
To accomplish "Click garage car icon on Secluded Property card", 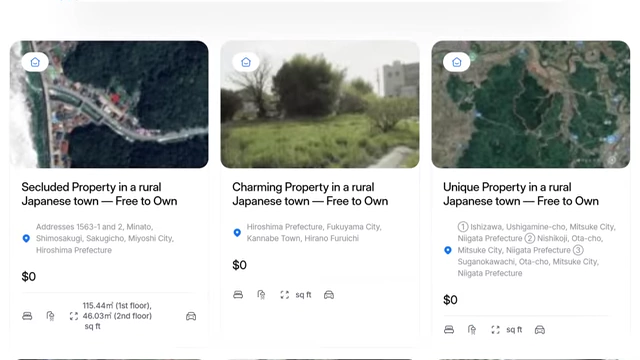I will click(191, 316).
